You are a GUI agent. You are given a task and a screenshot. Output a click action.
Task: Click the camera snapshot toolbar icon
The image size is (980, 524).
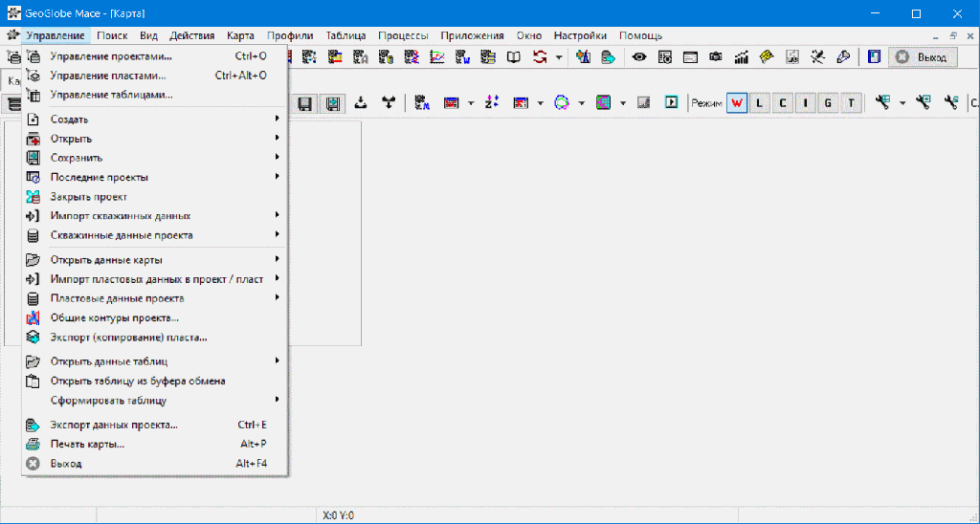coord(715,57)
